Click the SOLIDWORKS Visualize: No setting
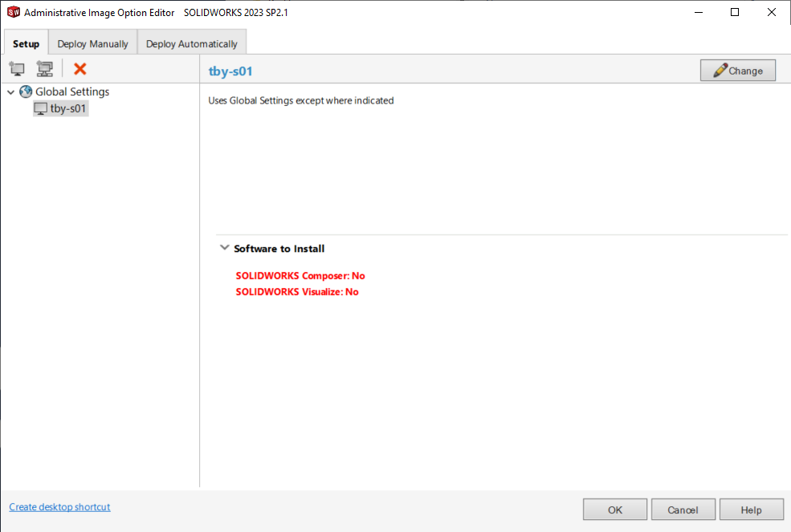 coord(296,291)
